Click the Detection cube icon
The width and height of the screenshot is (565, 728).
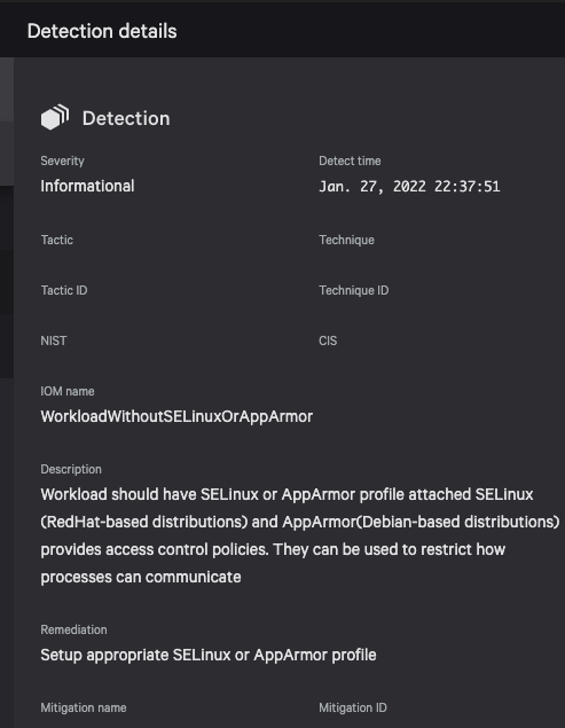click(55, 117)
